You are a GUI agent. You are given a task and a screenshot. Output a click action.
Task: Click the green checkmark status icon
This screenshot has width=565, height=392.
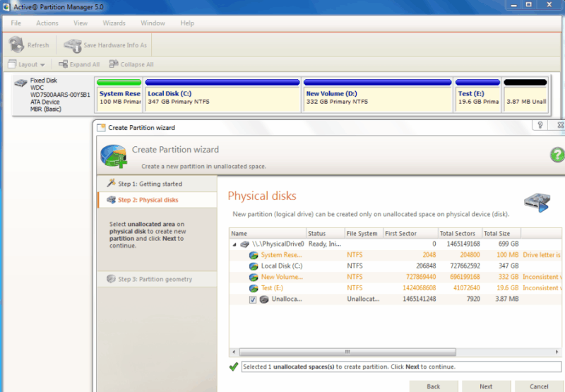(x=234, y=367)
